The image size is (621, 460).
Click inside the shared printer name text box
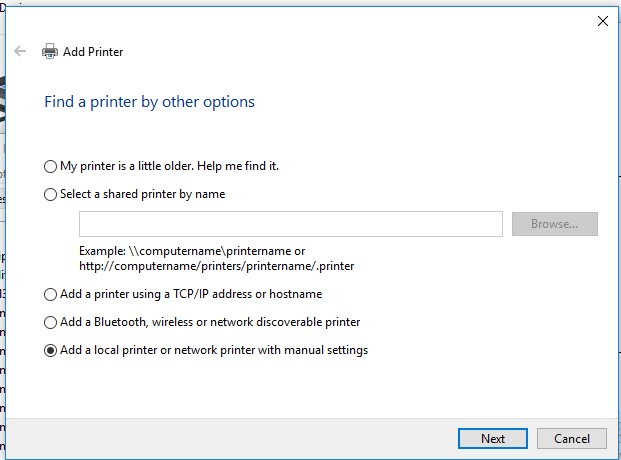290,224
